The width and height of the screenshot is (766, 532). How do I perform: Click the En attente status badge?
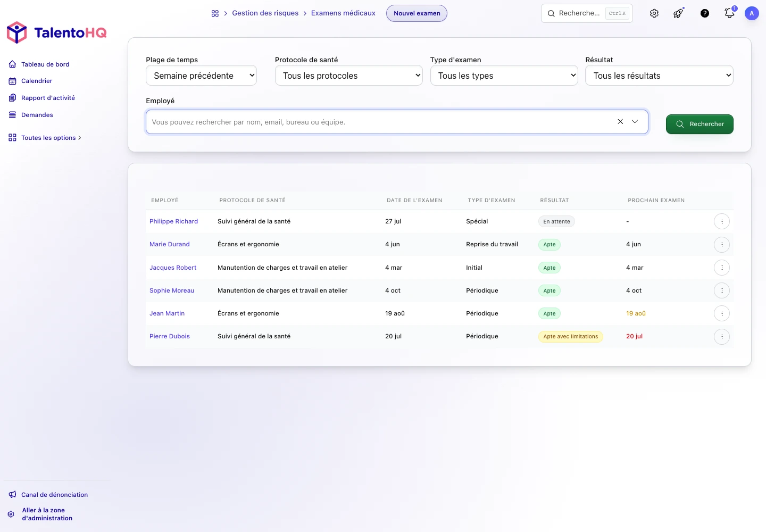coord(556,222)
